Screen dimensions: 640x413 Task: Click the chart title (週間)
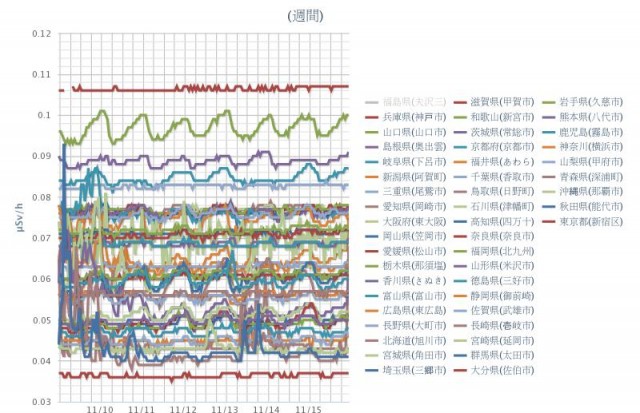305,16
